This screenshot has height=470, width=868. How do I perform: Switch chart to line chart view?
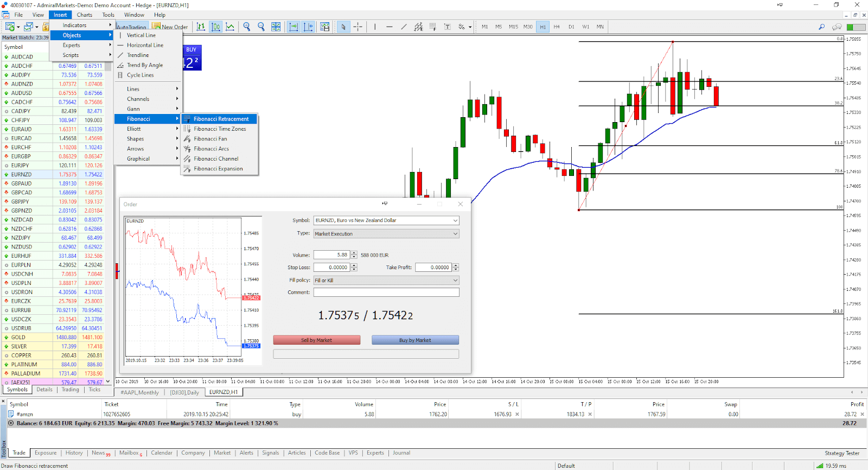230,27
